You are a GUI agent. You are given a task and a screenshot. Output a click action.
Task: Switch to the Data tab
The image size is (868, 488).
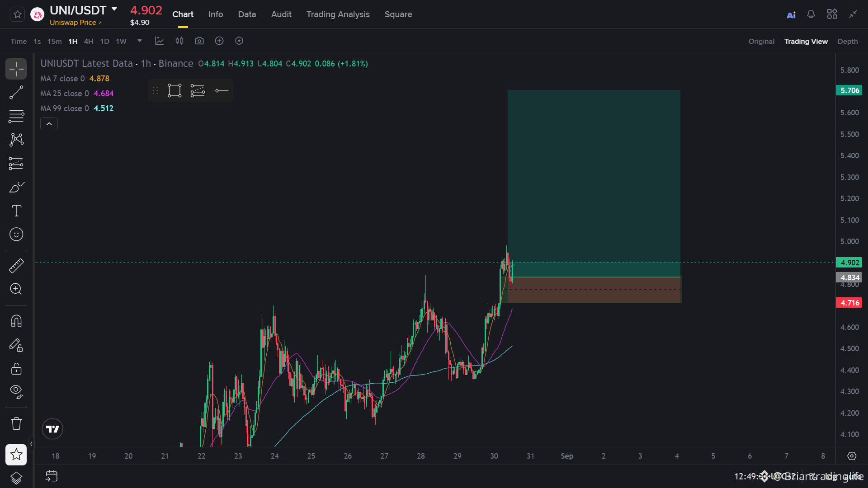coord(247,14)
